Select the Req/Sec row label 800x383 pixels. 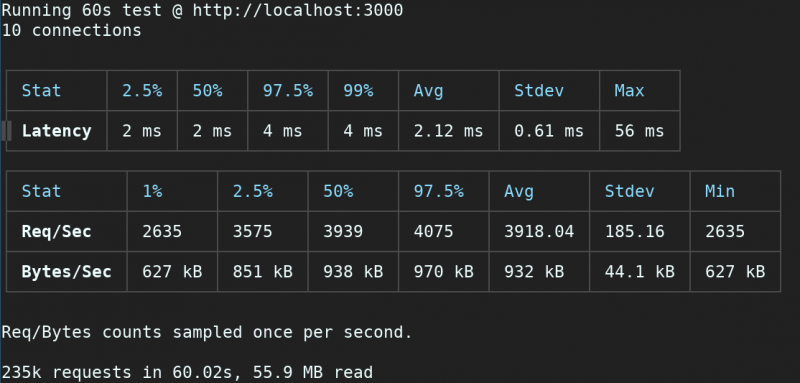pos(56,232)
